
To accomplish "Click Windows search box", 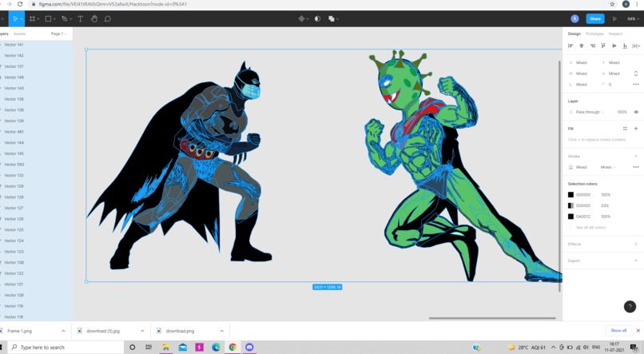I will pyautogui.click(x=66, y=348).
